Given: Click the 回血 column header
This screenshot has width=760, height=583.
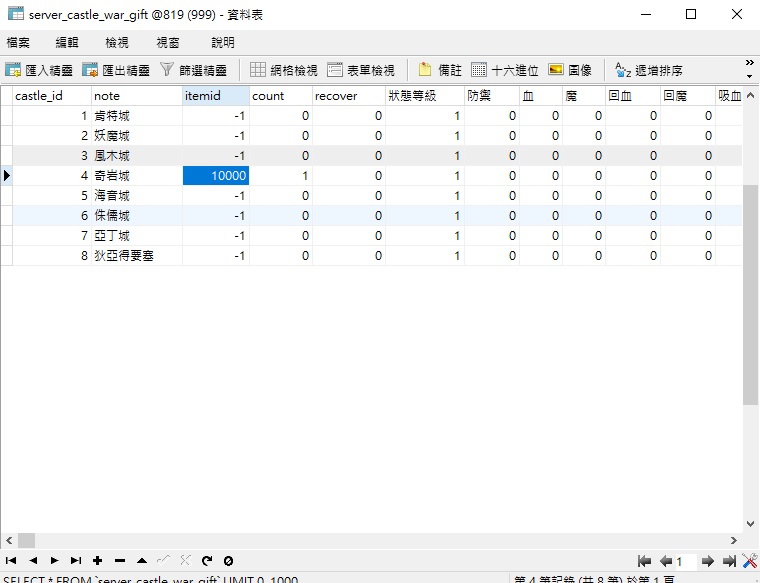Looking at the screenshot, I should click(x=633, y=96).
